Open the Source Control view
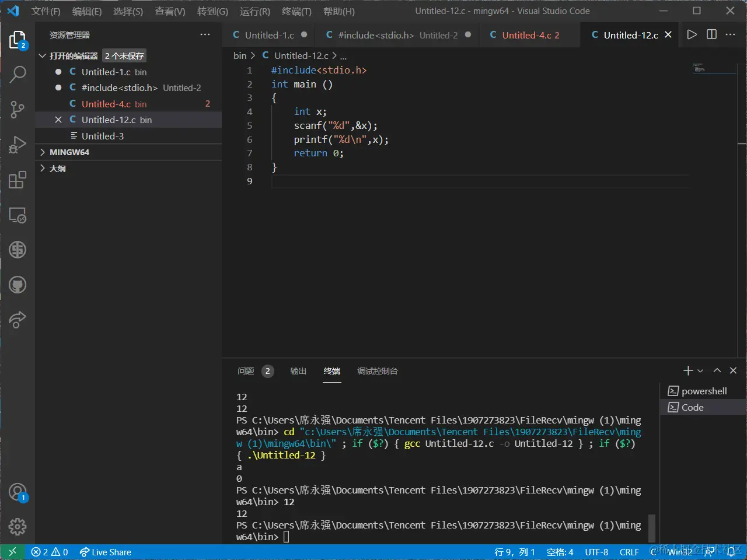Screen dimensions: 747x560 point(18,109)
